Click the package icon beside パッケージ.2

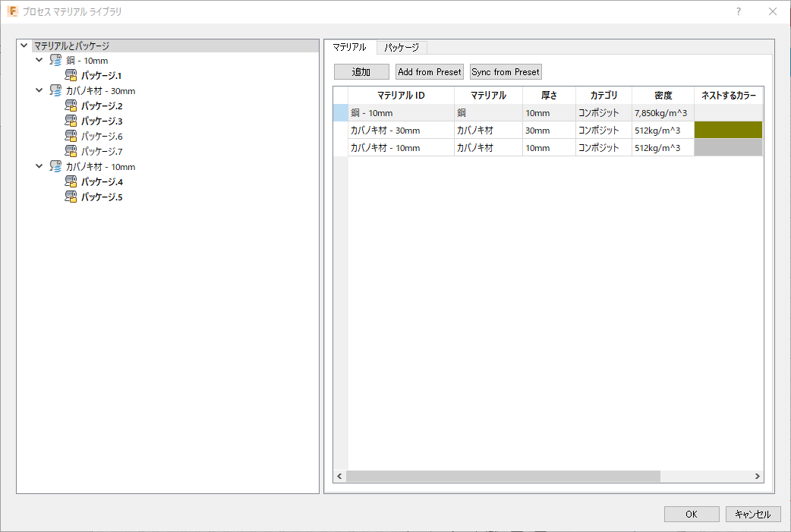point(71,106)
